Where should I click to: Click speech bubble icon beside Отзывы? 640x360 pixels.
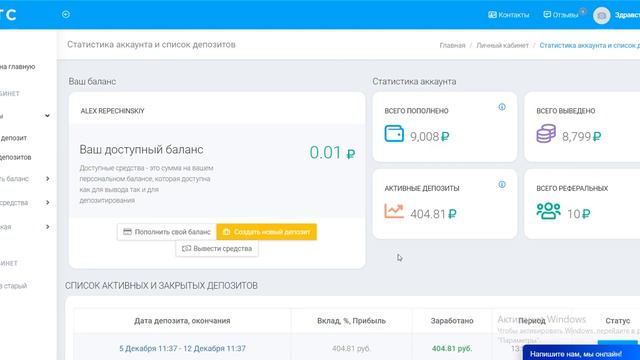point(547,15)
